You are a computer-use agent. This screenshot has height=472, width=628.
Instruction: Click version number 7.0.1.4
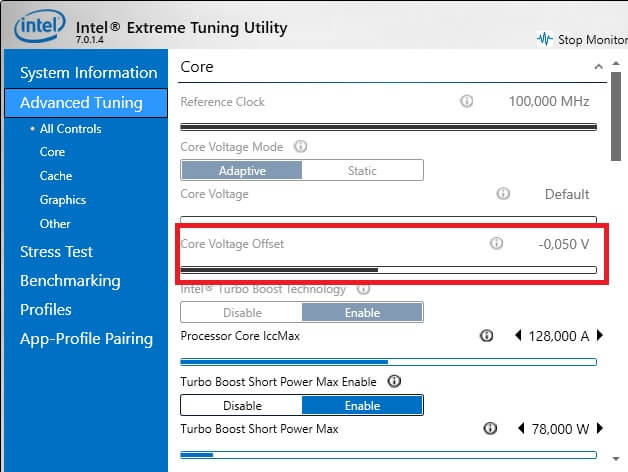pyautogui.click(x=90, y=40)
